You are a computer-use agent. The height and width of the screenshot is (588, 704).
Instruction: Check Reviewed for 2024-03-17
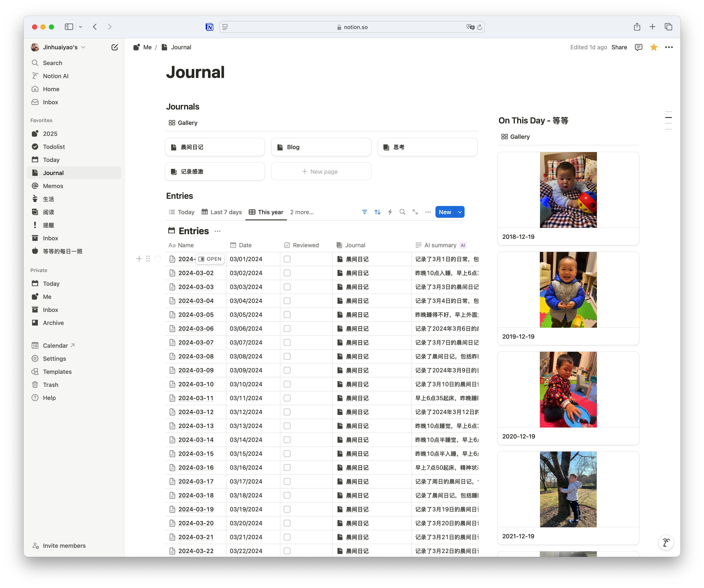pos(287,481)
